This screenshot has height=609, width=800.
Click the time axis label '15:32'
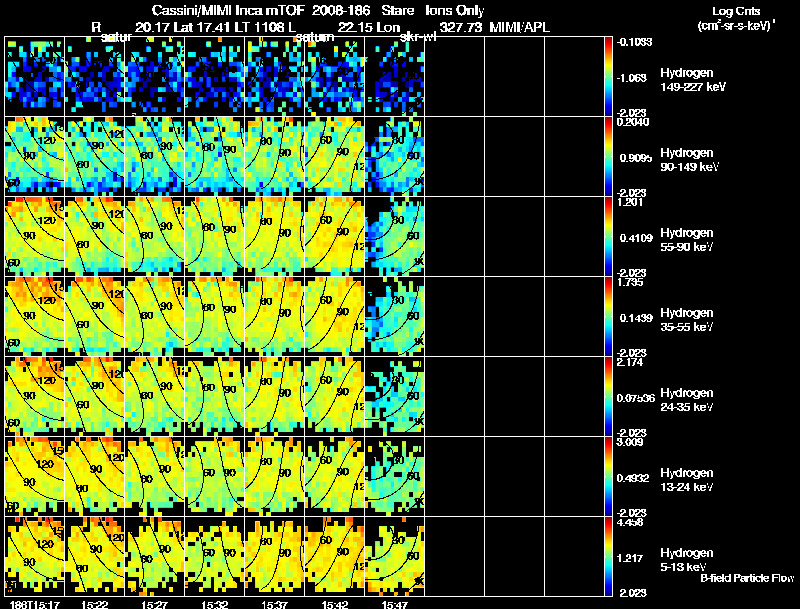pyautogui.click(x=214, y=604)
